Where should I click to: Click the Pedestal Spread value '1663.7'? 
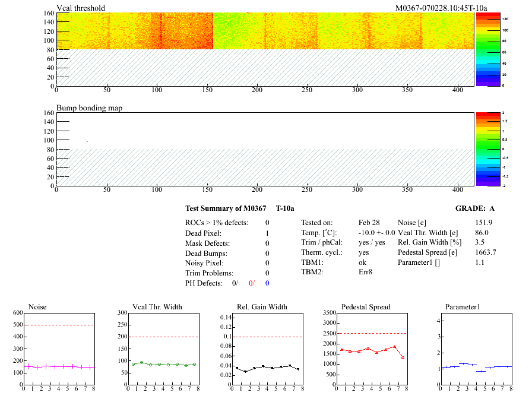(486, 252)
